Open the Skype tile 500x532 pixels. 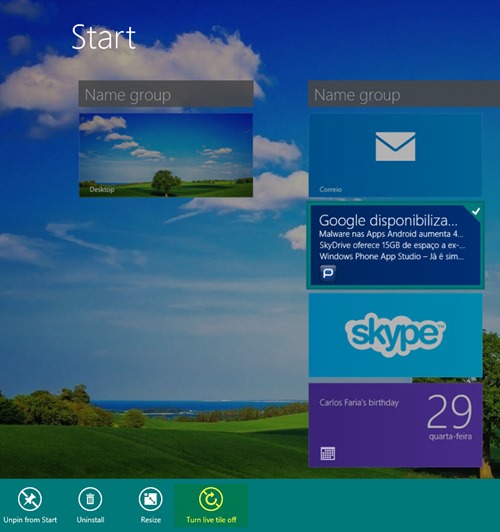(x=395, y=335)
